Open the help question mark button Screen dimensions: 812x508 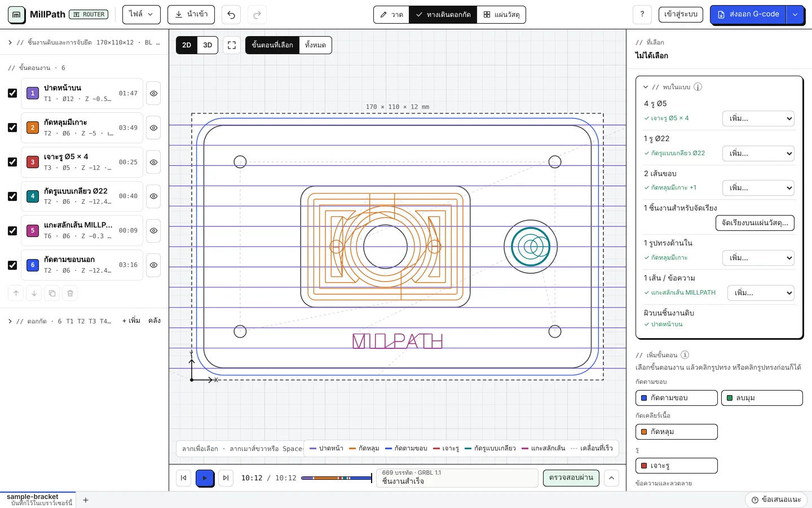point(642,15)
